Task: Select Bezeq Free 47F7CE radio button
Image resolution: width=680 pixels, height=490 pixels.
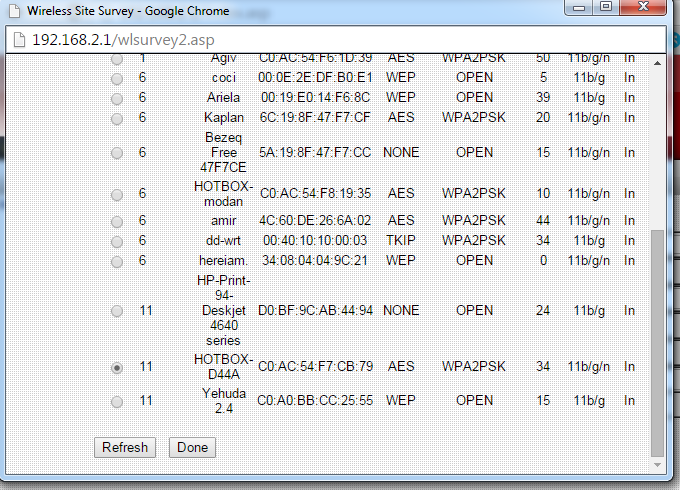Action: pyautogui.click(x=117, y=153)
